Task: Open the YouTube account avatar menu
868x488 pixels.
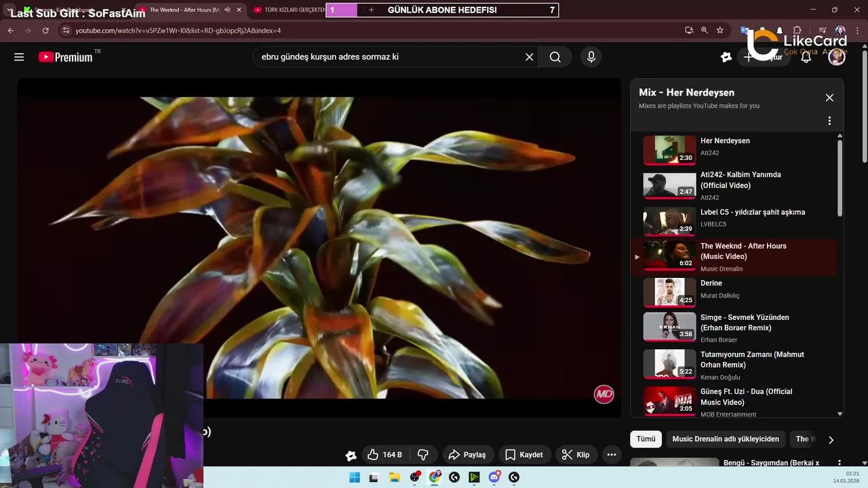Action: [x=837, y=57]
